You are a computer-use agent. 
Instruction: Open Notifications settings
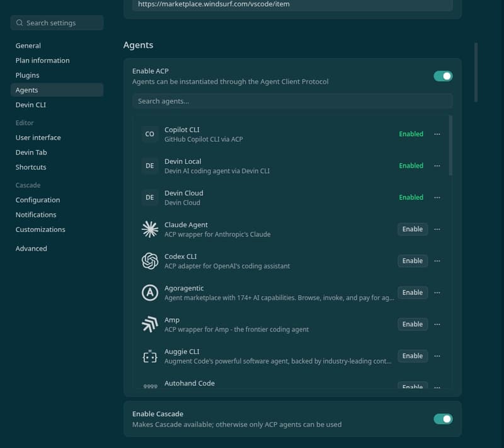coord(57,215)
